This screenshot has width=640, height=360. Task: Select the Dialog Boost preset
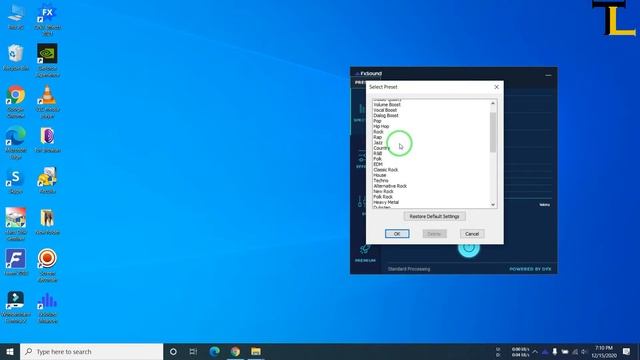(386, 116)
